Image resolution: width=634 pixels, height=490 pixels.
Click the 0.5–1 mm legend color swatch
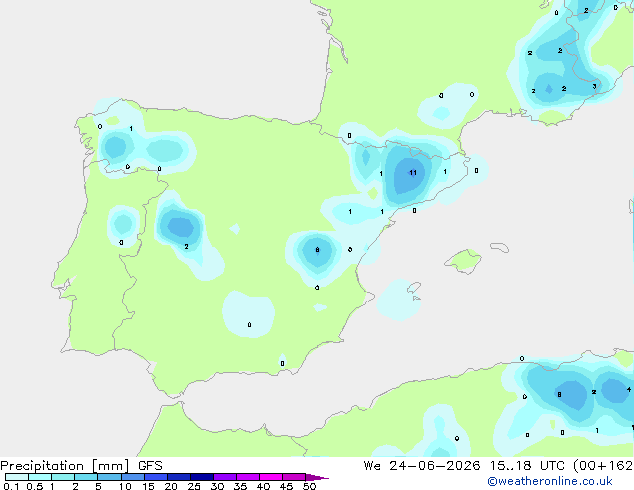[40, 477]
